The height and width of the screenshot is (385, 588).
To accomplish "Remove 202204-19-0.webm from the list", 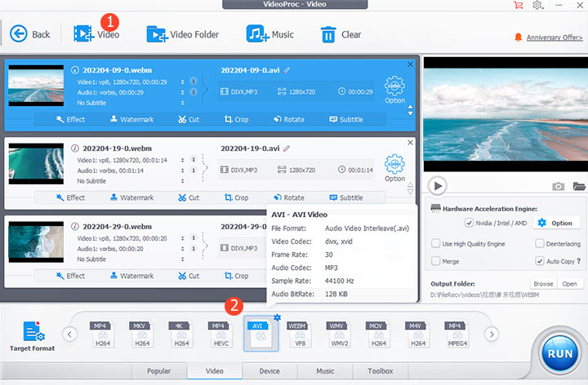I will coord(410,143).
